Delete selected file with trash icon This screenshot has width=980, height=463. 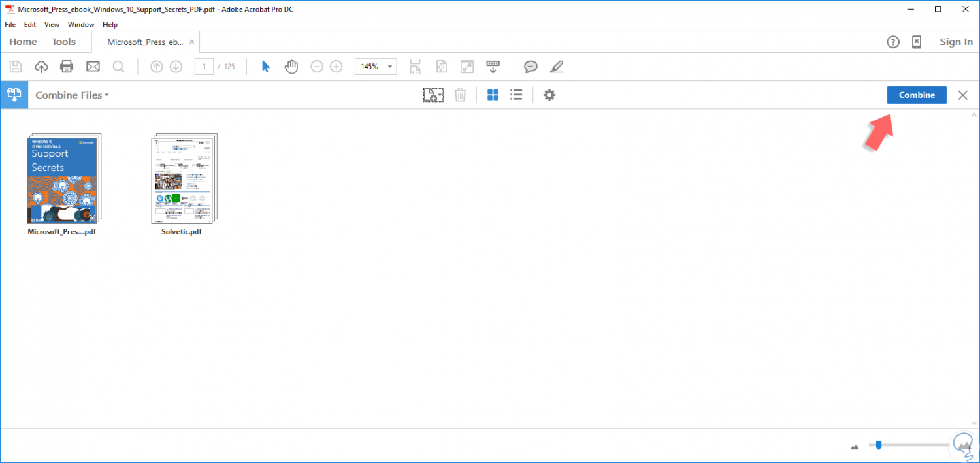click(x=461, y=95)
